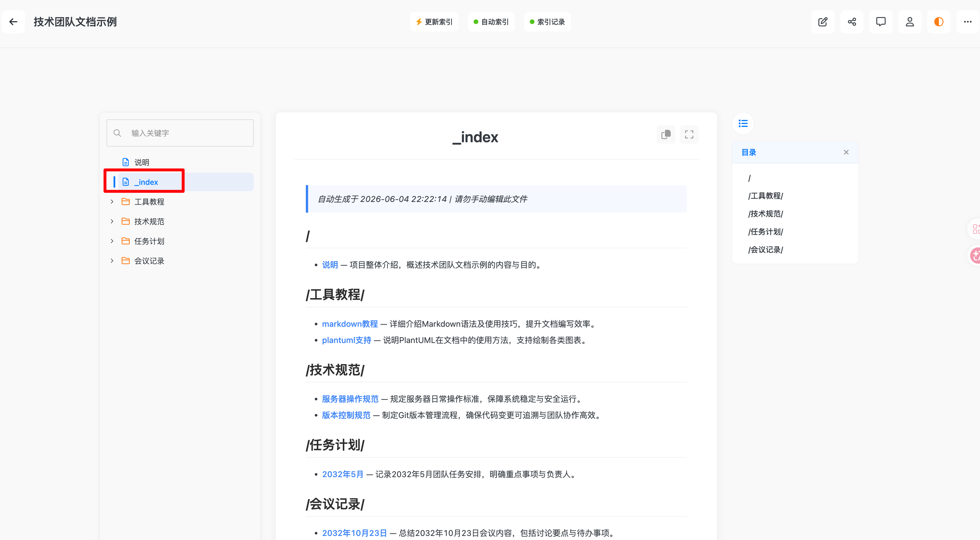
Task: Click the search magnifier icon
Action: (x=117, y=133)
